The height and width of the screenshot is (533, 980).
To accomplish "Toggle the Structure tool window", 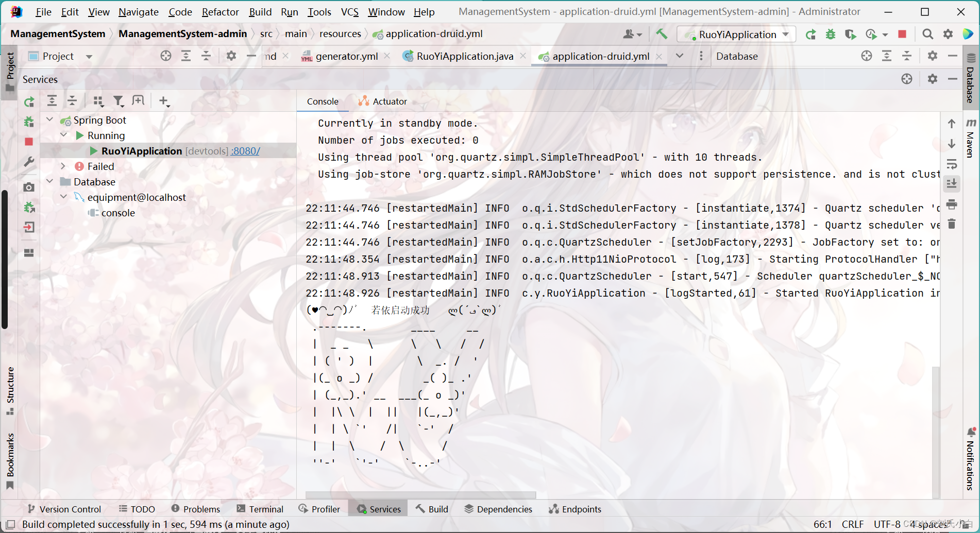I will tap(10, 390).
